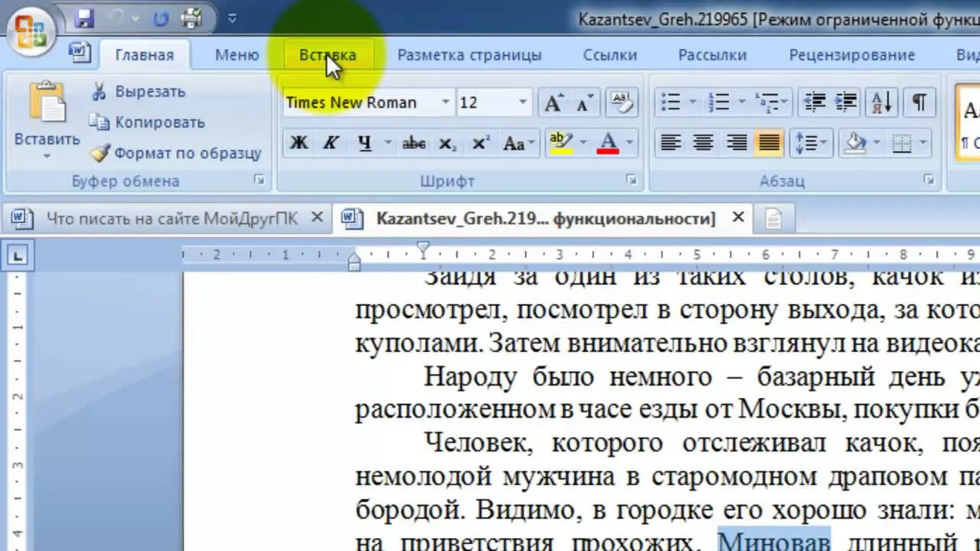Open the Шрифт dialog launcher

tap(632, 181)
